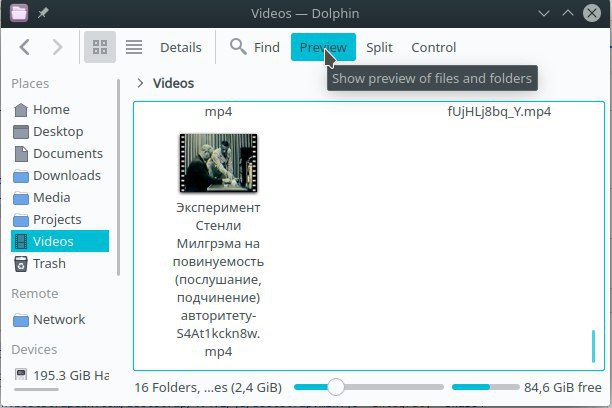Open Desktop in Places
This screenshot has width=612, height=408.
point(60,132)
